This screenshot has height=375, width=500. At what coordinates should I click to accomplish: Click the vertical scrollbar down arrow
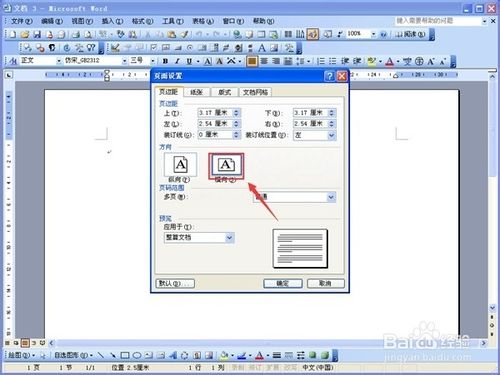point(492,308)
